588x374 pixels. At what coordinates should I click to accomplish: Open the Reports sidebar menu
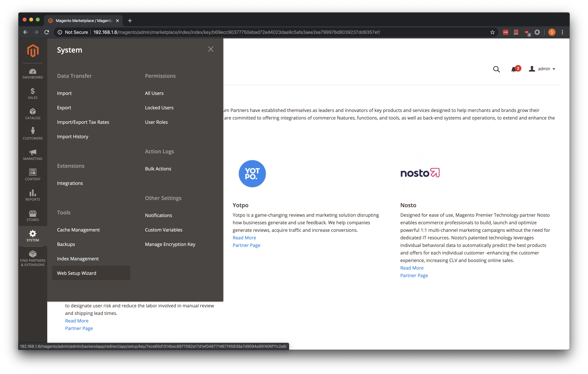pos(33,195)
